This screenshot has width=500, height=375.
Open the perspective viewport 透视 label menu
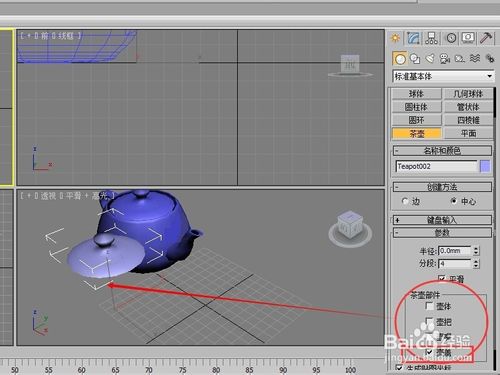49,196
